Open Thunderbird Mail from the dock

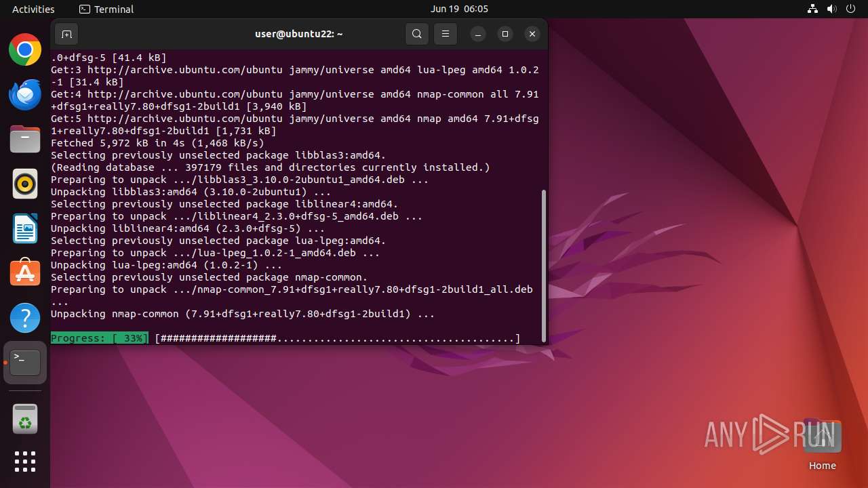pos(25,94)
